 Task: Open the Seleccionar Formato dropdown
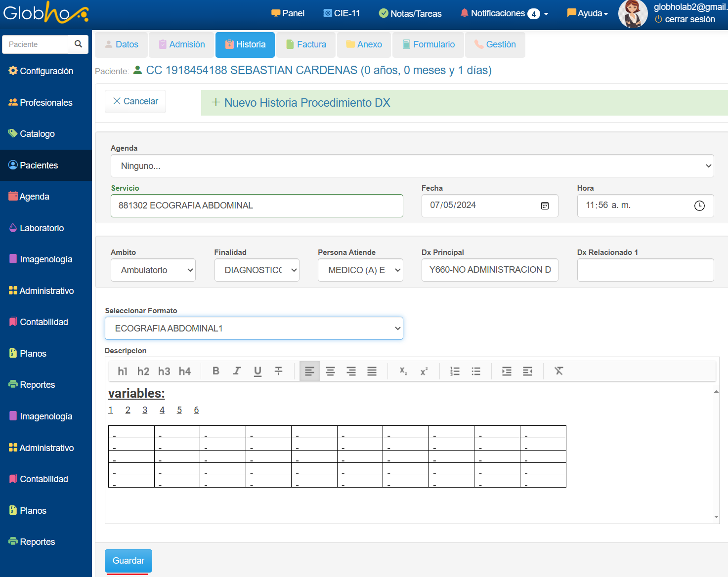point(254,329)
